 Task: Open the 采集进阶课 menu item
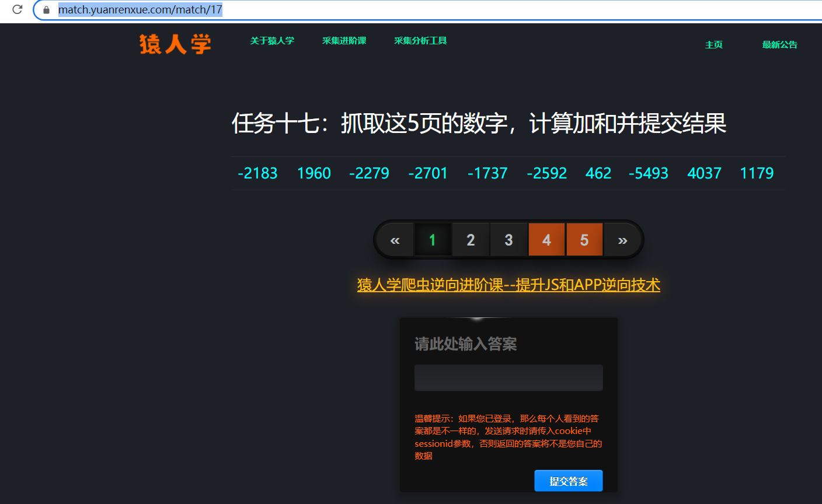click(x=344, y=41)
